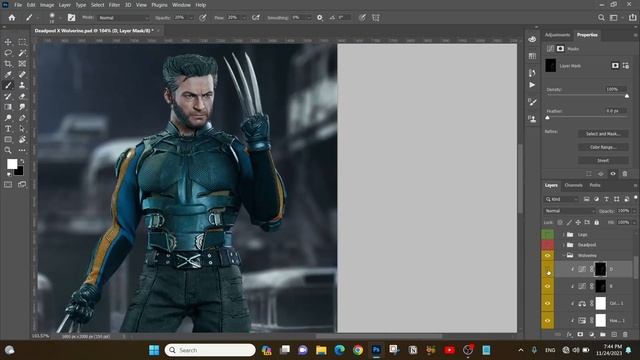
Task: Select the Clone Stamp tool
Action: click(22, 85)
